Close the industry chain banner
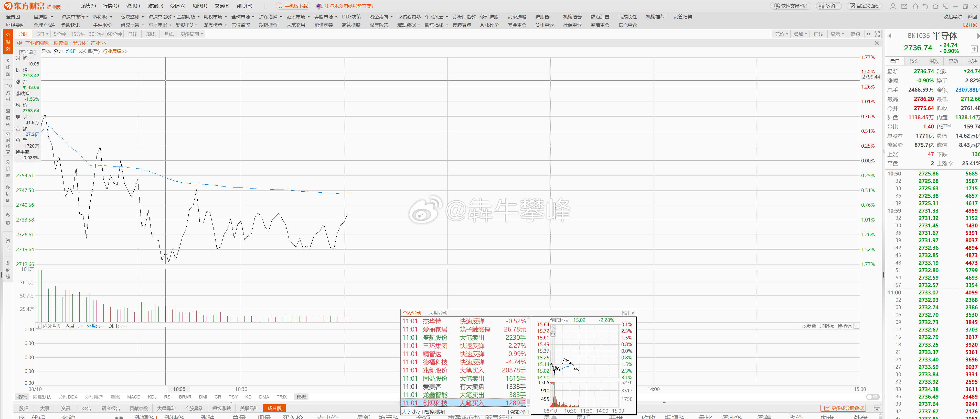 pos(877,43)
